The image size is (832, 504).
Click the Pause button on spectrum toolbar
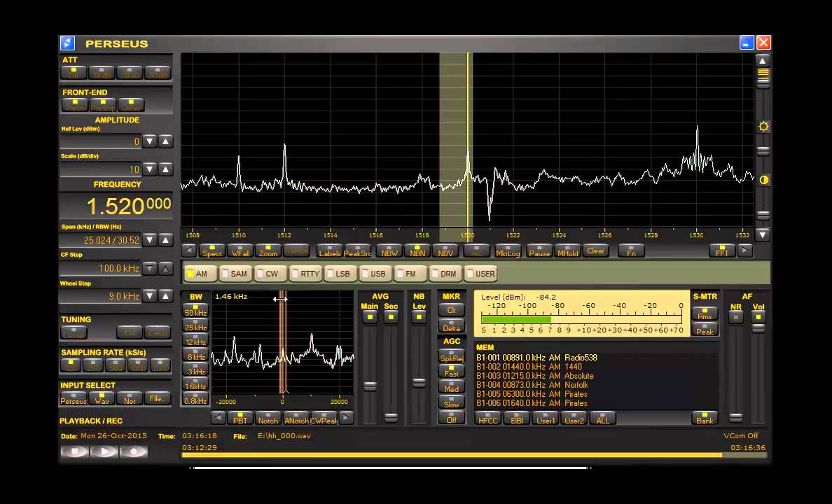click(539, 251)
